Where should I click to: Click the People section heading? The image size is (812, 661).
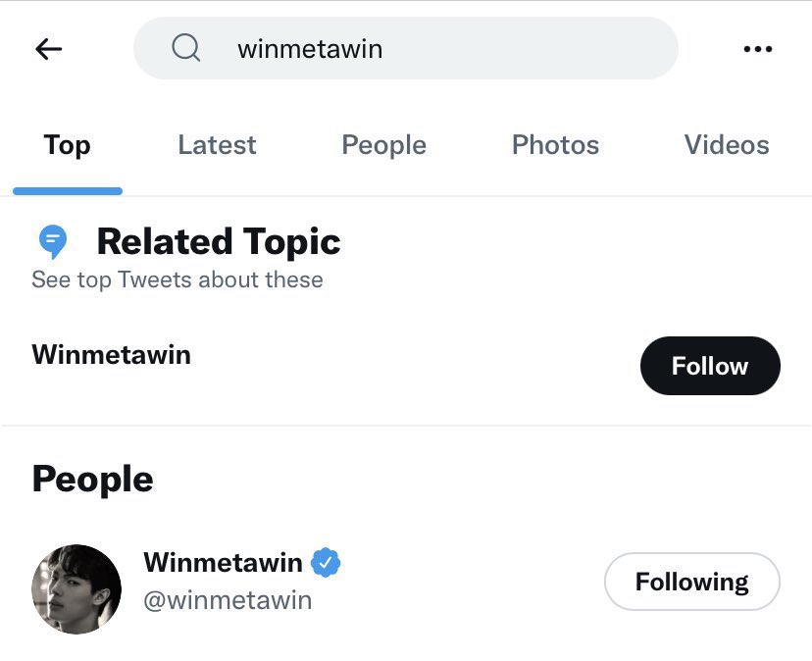click(x=92, y=480)
